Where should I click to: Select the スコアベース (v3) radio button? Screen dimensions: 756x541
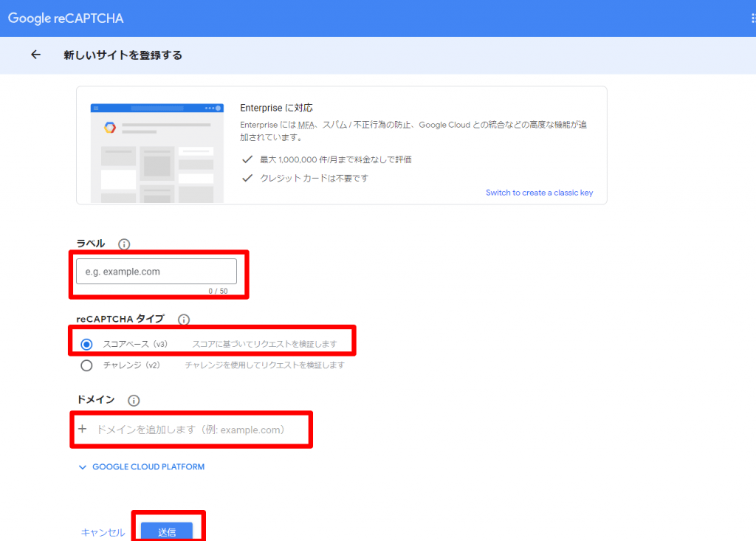point(86,344)
